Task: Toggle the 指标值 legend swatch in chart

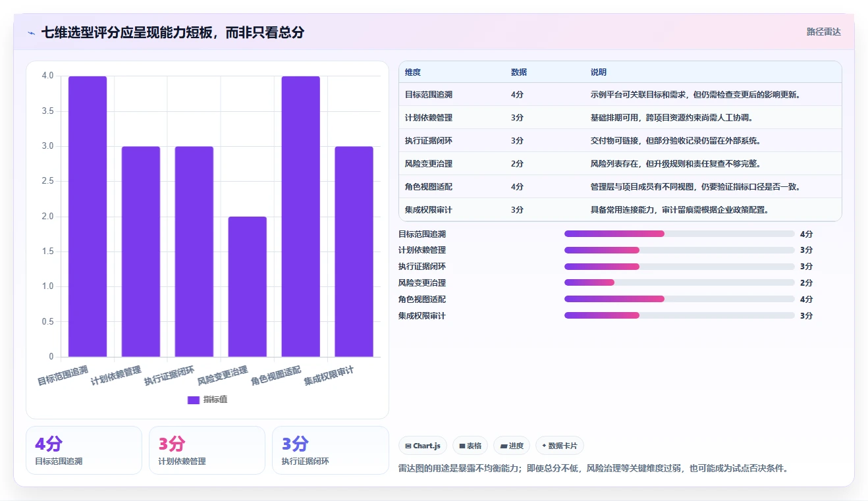Action: pos(194,400)
